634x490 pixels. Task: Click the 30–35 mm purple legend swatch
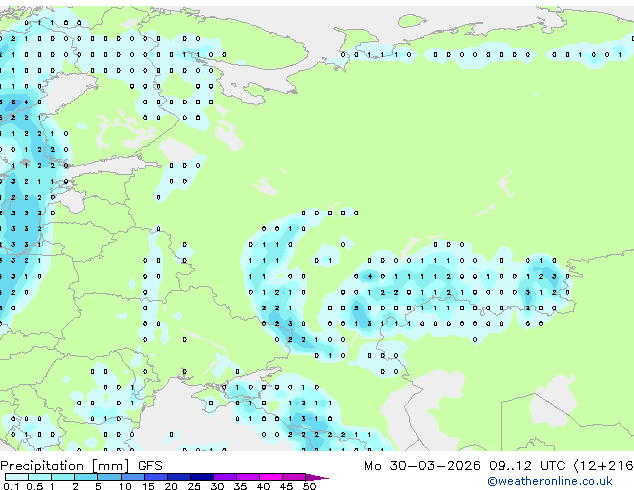225,477
